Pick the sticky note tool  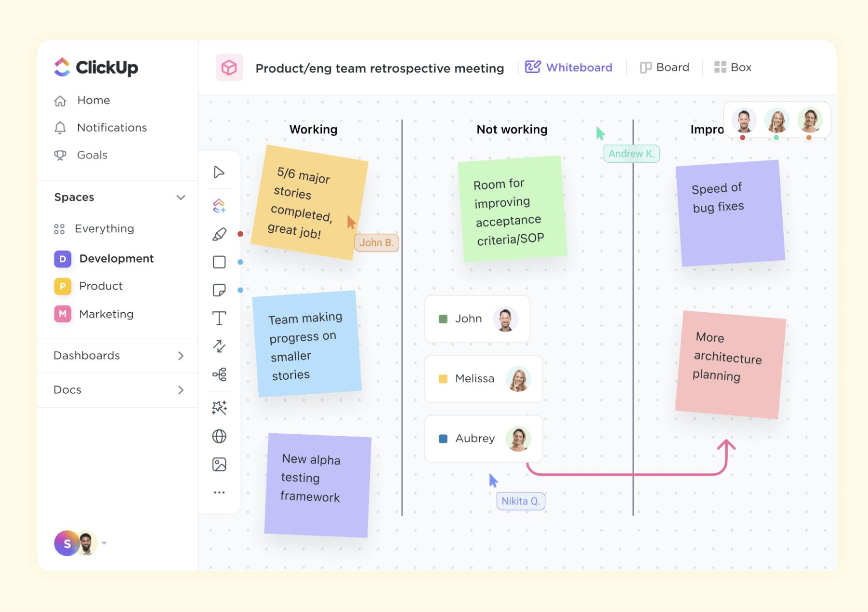[219, 290]
